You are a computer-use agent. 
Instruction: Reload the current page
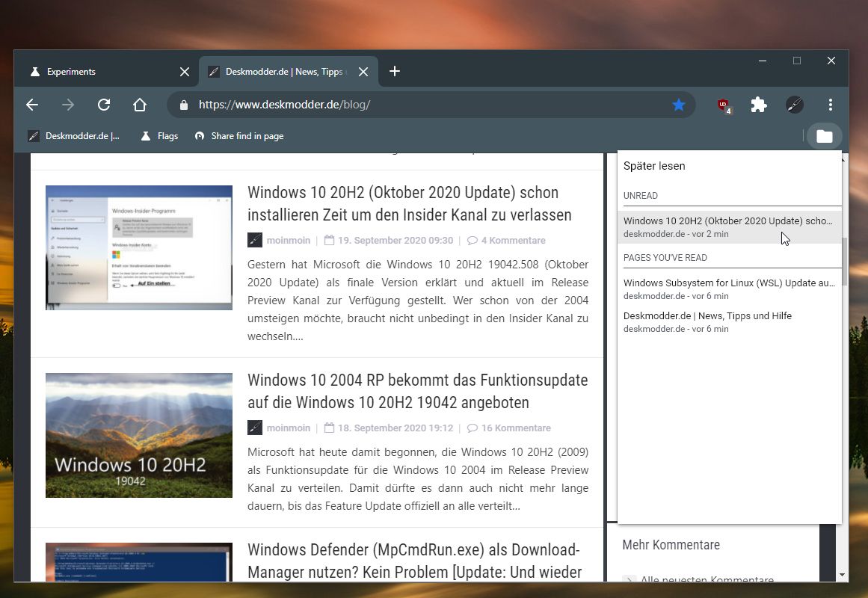pyautogui.click(x=104, y=105)
